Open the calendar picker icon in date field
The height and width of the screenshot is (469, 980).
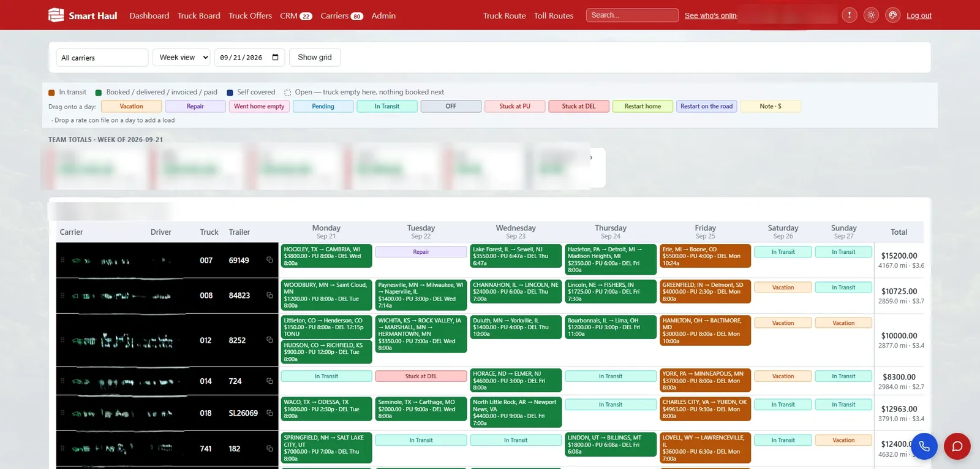[x=275, y=57]
